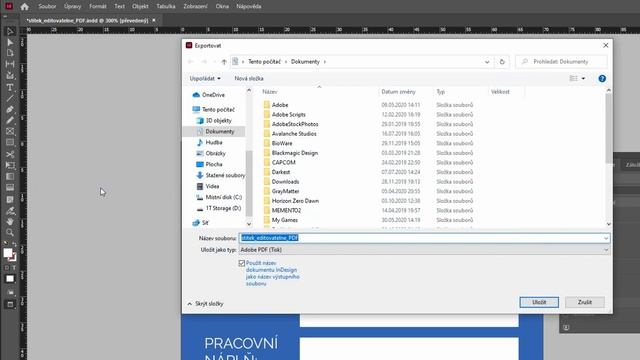Collapse folders with Skrýt složky
Screen dimensions: 640x360
click(205, 304)
